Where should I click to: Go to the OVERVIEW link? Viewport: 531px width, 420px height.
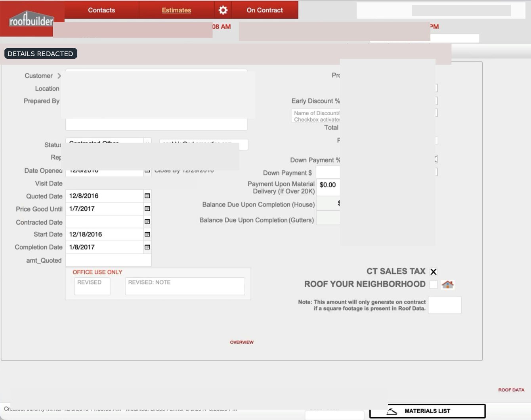tap(242, 342)
